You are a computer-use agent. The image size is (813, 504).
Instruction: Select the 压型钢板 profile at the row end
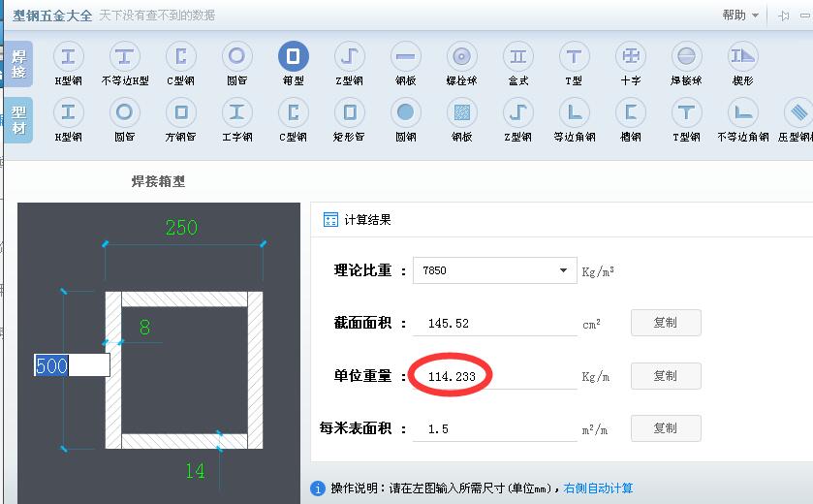point(796,120)
